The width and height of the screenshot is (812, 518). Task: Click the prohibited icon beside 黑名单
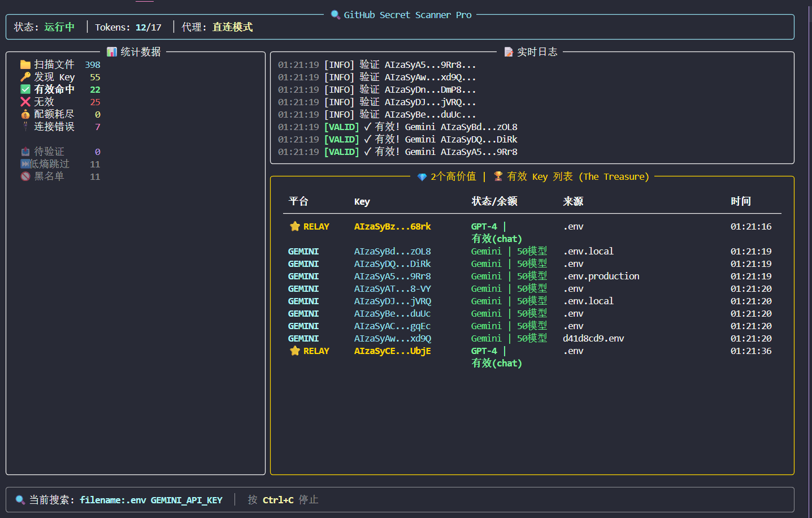pyautogui.click(x=25, y=176)
